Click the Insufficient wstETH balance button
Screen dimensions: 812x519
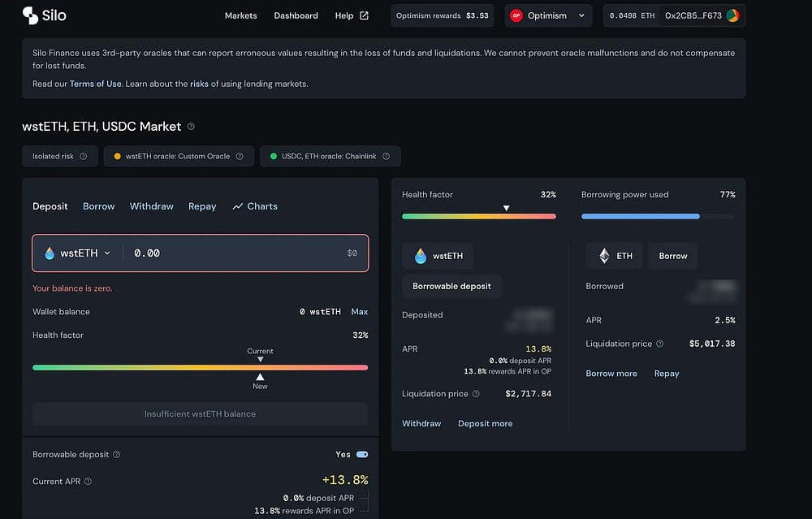pos(200,414)
